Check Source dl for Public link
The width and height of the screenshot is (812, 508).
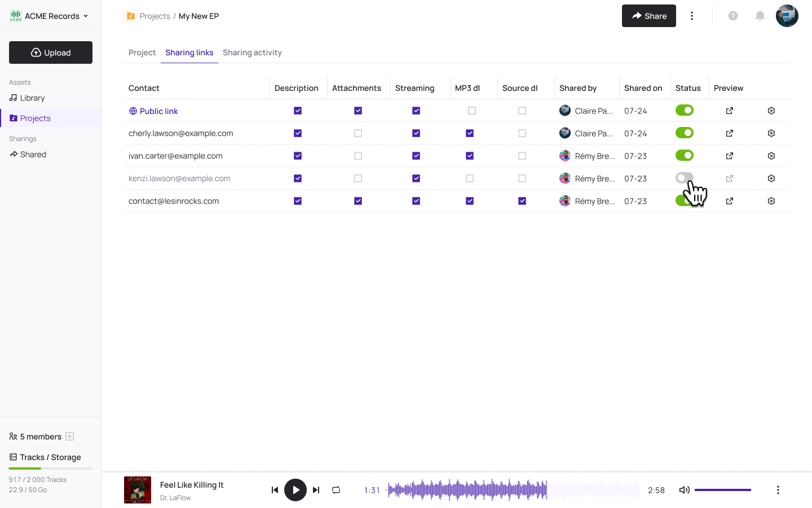point(522,111)
